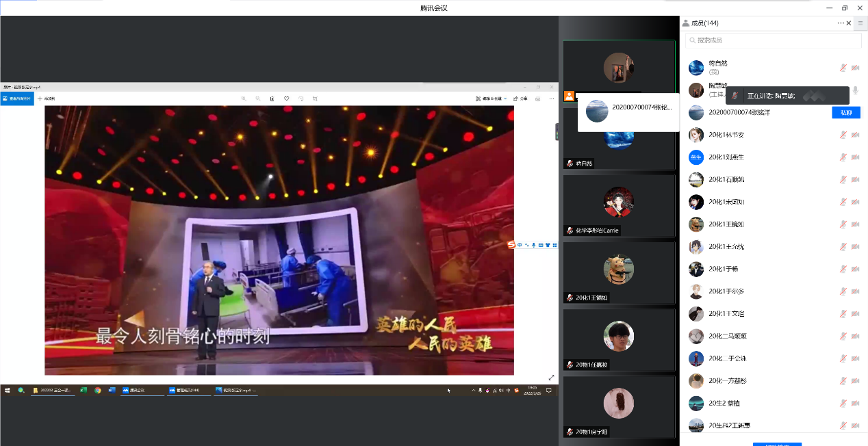Select 20化二马振振 name in members list
The height and width of the screenshot is (446, 868).
[728, 336]
